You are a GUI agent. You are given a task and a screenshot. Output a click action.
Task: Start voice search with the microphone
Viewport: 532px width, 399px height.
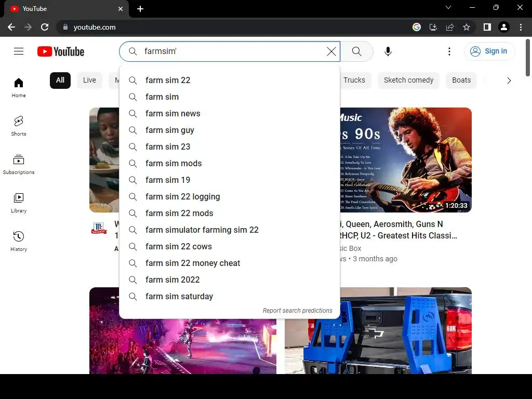pyautogui.click(x=388, y=51)
